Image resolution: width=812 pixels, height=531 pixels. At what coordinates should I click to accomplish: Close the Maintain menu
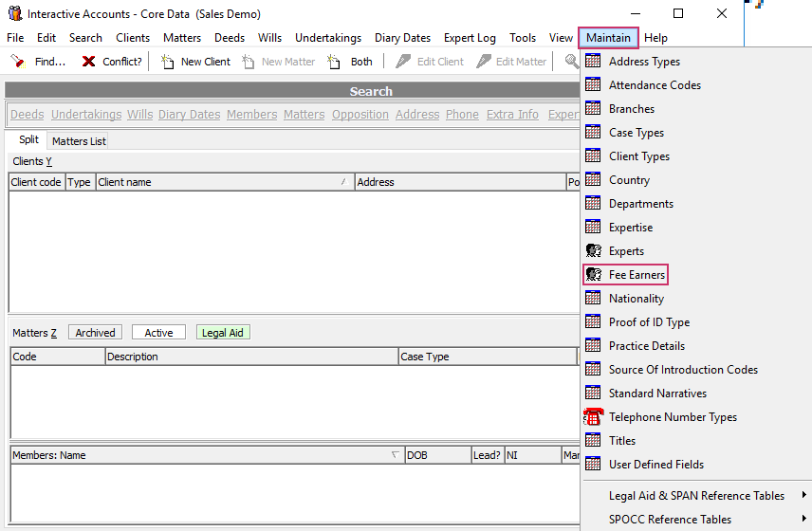coord(608,38)
